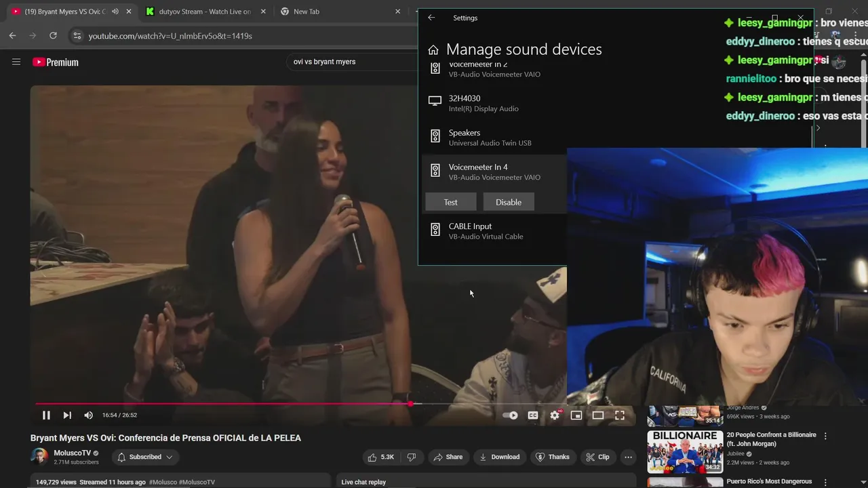The width and height of the screenshot is (868, 488).
Task: Go back in the Chrome browser
Action: click(12, 35)
